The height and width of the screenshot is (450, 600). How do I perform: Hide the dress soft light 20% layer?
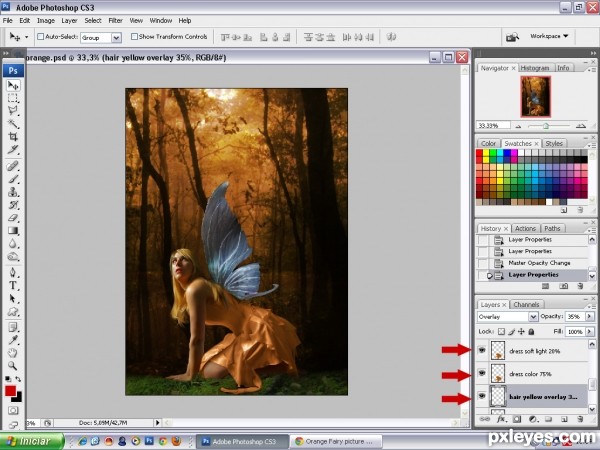click(482, 350)
